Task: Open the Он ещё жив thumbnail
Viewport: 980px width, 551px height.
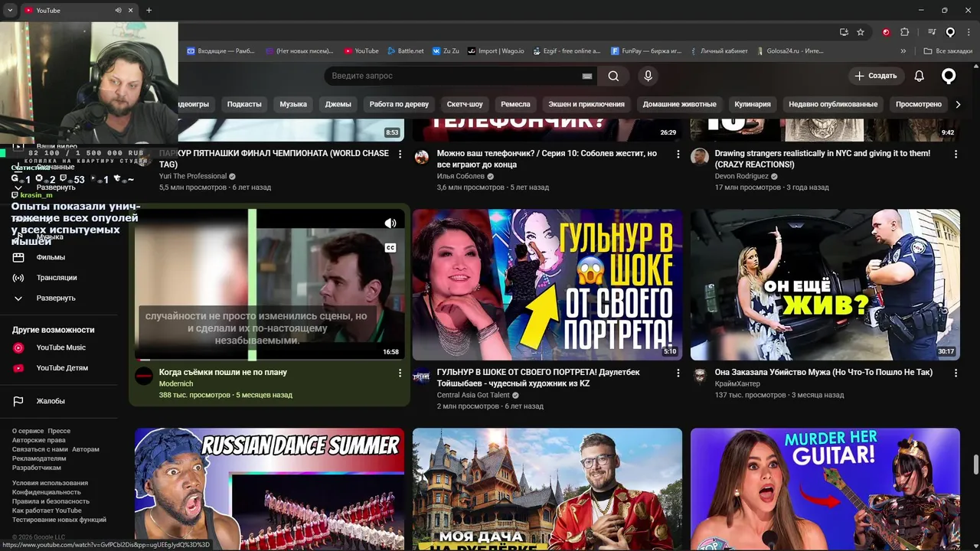Action: 825,285
